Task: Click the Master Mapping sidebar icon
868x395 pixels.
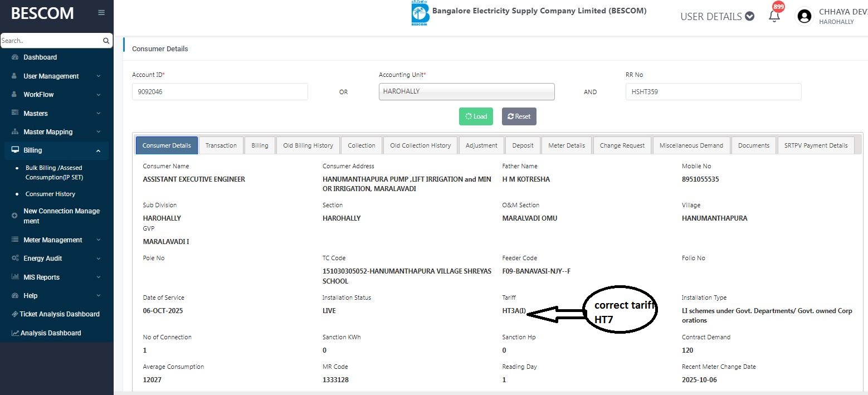Action: coord(15,132)
